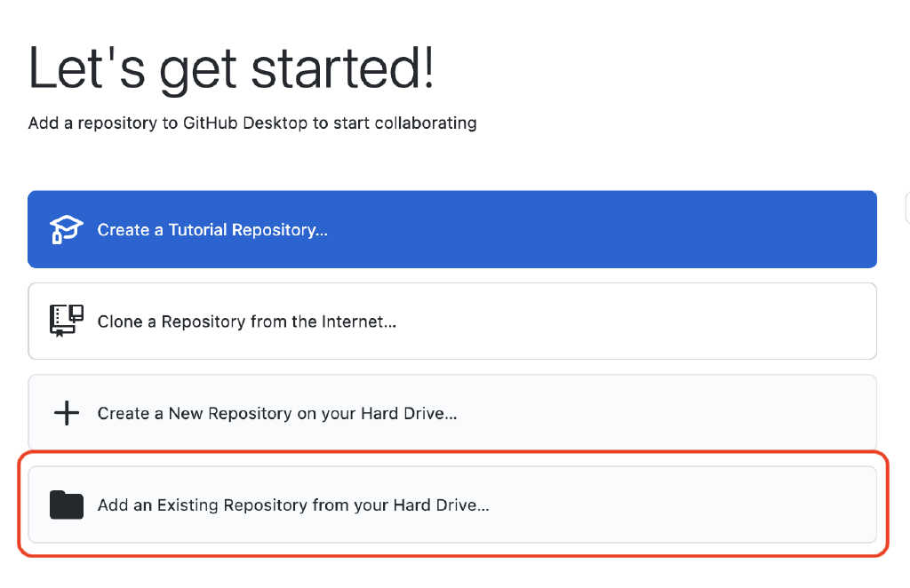Start the blue tutorial repository action
Image resolution: width=910 pixels, height=588 pixels.
pos(452,229)
